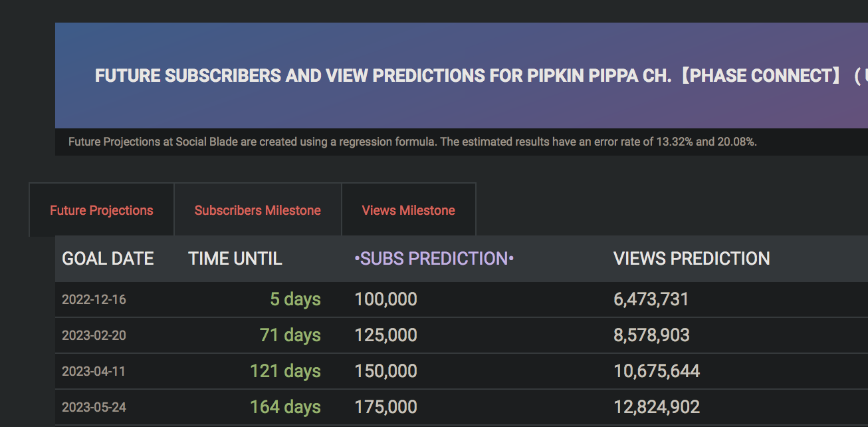Click the 5 days time value
This screenshot has height=427, width=868.
[295, 299]
